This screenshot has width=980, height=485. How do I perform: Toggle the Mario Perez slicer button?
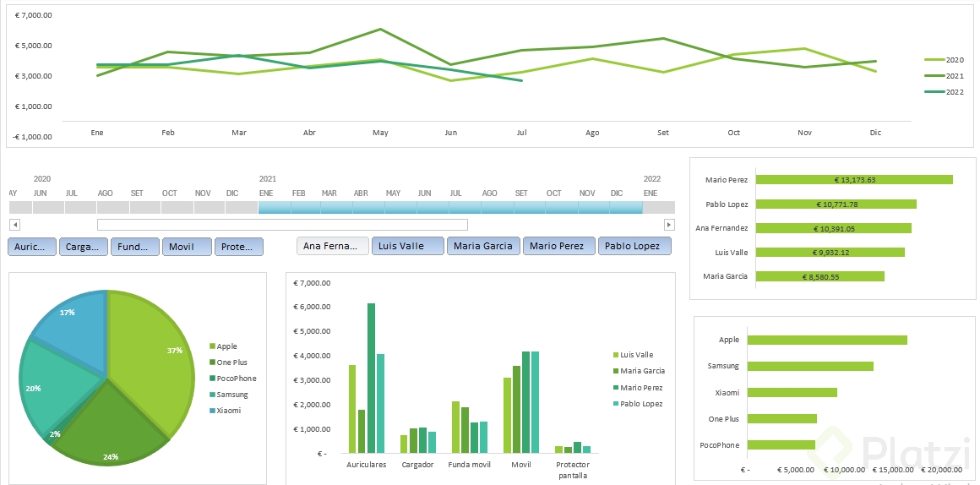click(x=558, y=246)
